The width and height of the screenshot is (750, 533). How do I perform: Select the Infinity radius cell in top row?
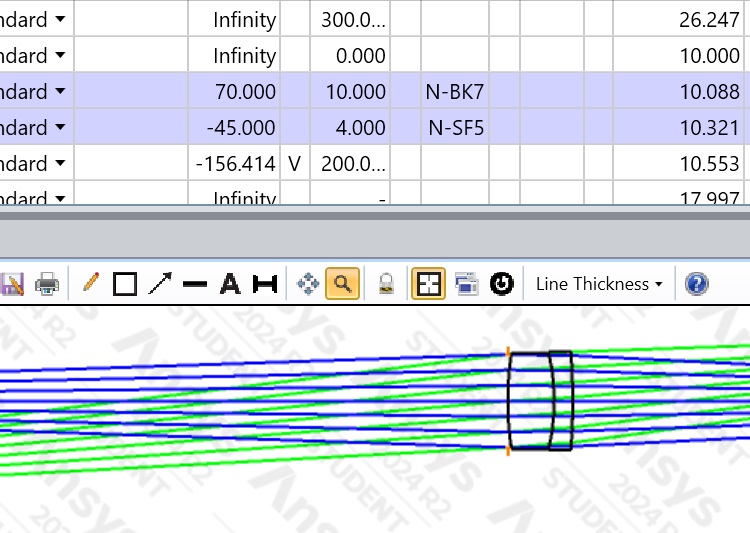[234, 19]
